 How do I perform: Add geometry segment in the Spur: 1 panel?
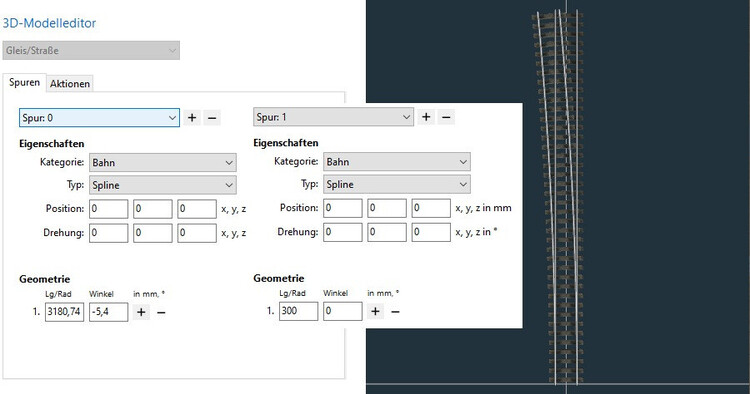pyautogui.click(x=375, y=311)
